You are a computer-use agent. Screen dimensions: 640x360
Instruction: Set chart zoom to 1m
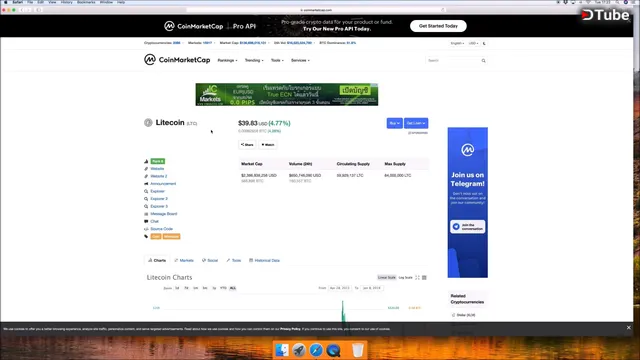(x=196, y=288)
